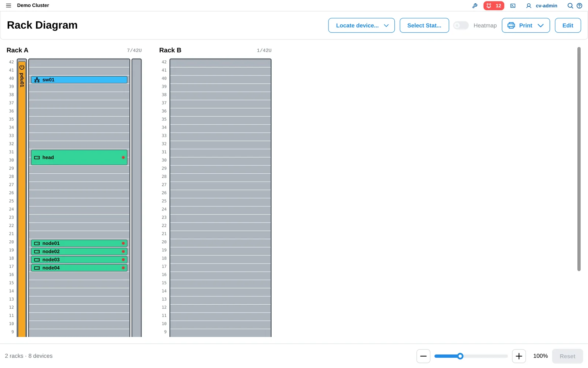Click the red status dot on node01
Image resolution: width=588 pixels, height=368 pixels.
(123, 243)
